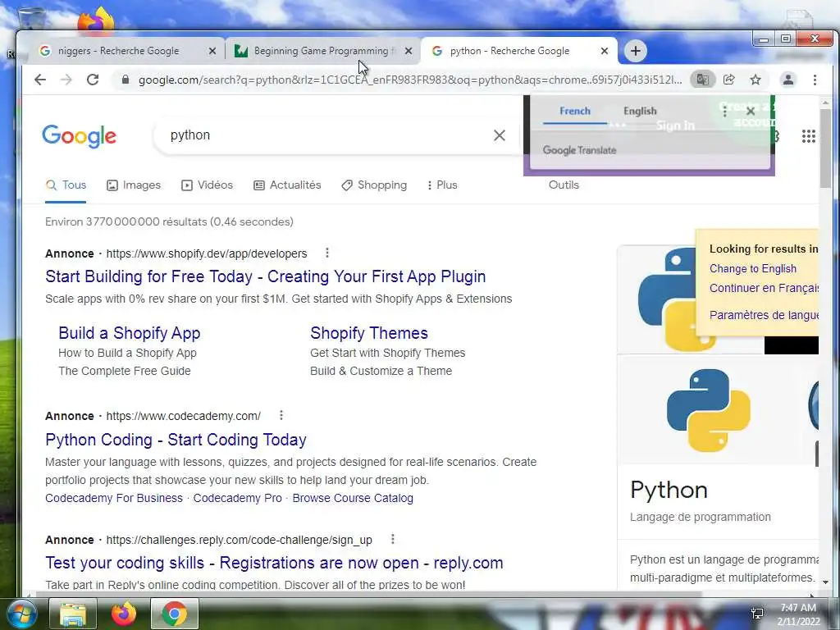The height and width of the screenshot is (630, 840).
Task: Reload the current page
Action: coord(93,80)
